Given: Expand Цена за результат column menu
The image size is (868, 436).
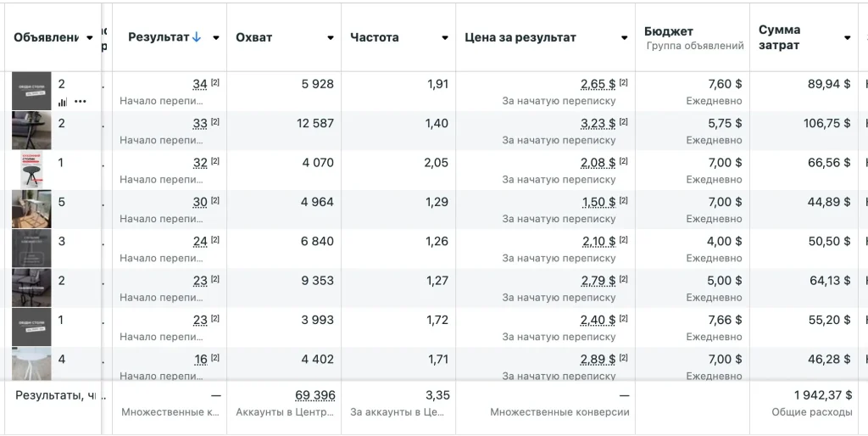Looking at the screenshot, I should point(625,38).
